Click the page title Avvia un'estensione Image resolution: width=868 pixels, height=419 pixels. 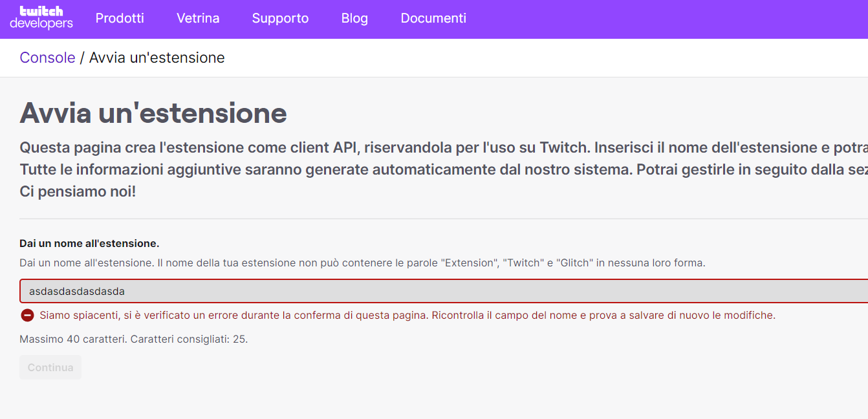[153, 114]
